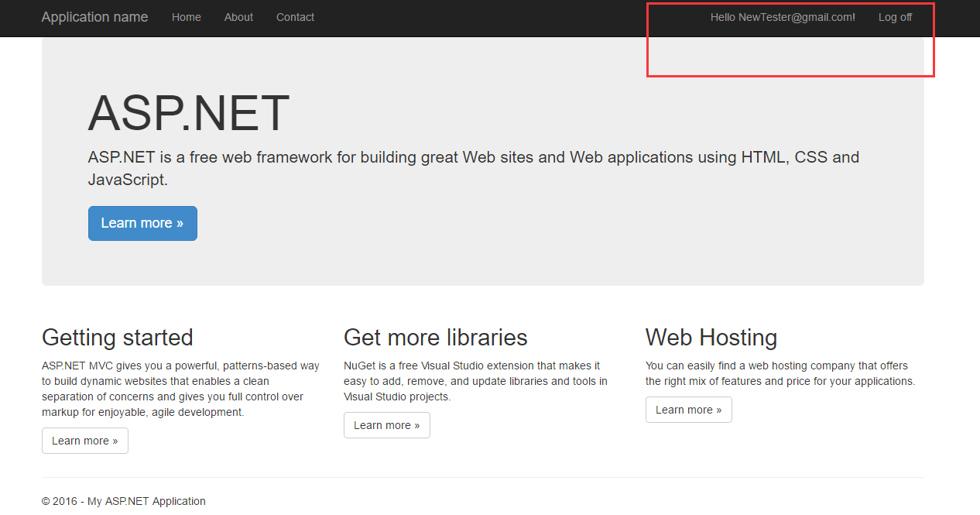The width and height of the screenshot is (980, 515).
Task: Click the 2016 copyright footer text
Action: 124,501
